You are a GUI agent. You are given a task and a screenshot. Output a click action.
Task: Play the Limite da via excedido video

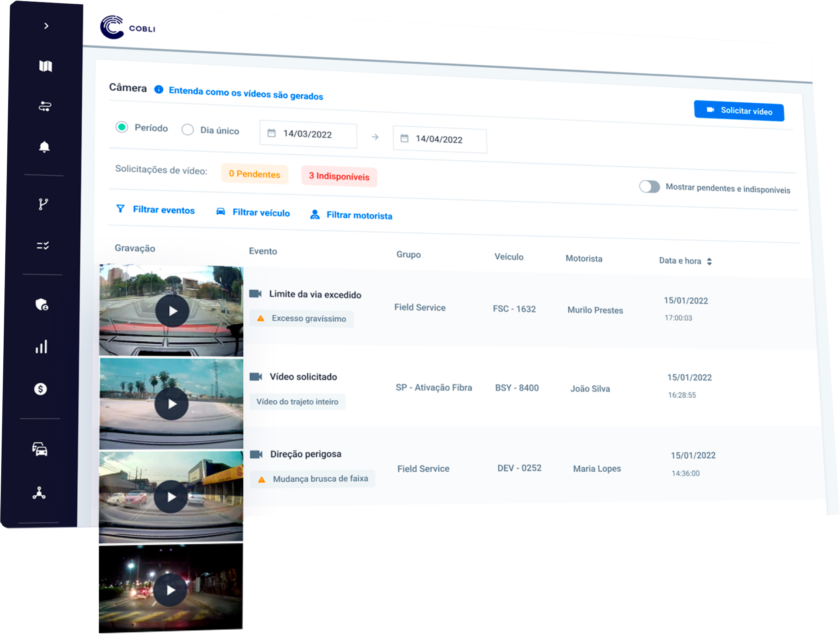(172, 311)
